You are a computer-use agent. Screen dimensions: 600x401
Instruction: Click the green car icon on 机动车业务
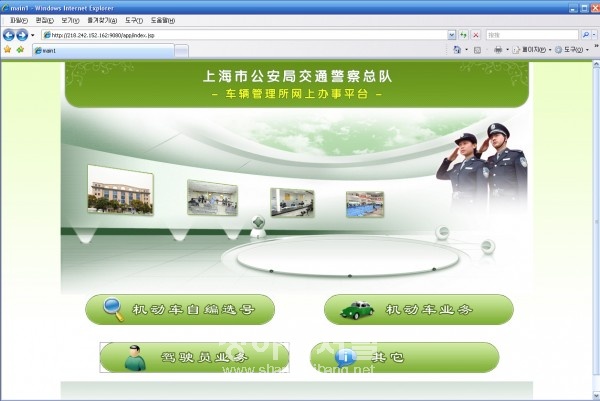coord(357,310)
